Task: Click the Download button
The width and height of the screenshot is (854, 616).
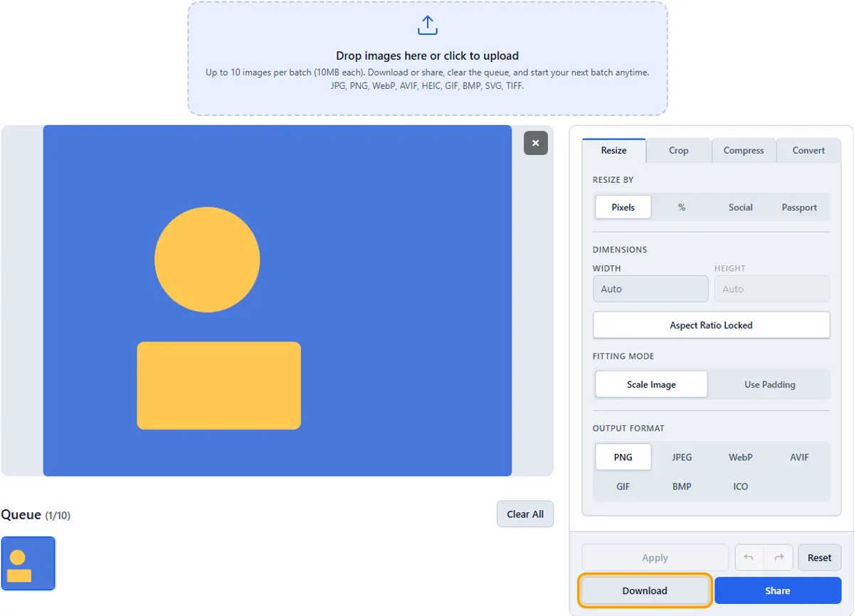Action: click(645, 590)
